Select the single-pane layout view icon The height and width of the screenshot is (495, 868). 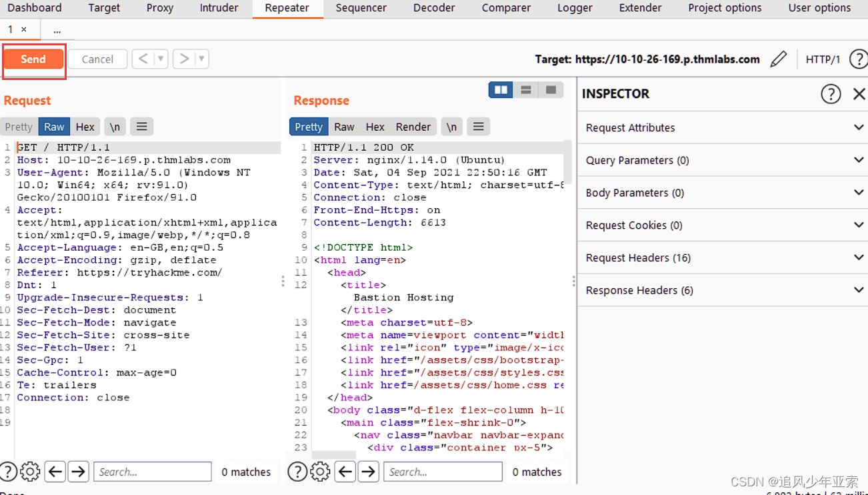[551, 89]
